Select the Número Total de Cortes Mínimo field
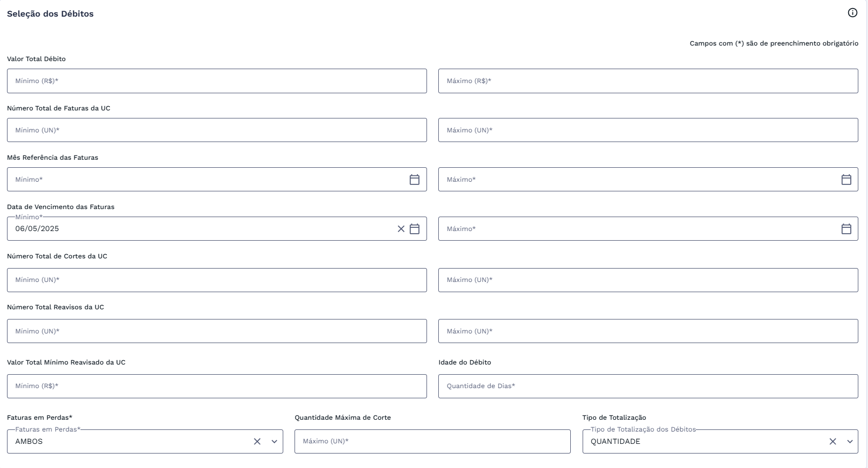The height and width of the screenshot is (468, 868). (x=217, y=280)
